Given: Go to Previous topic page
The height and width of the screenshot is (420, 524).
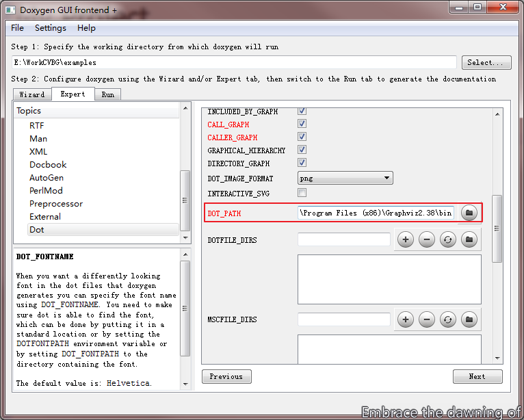Looking at the screenshot, I should click(226, 376).
